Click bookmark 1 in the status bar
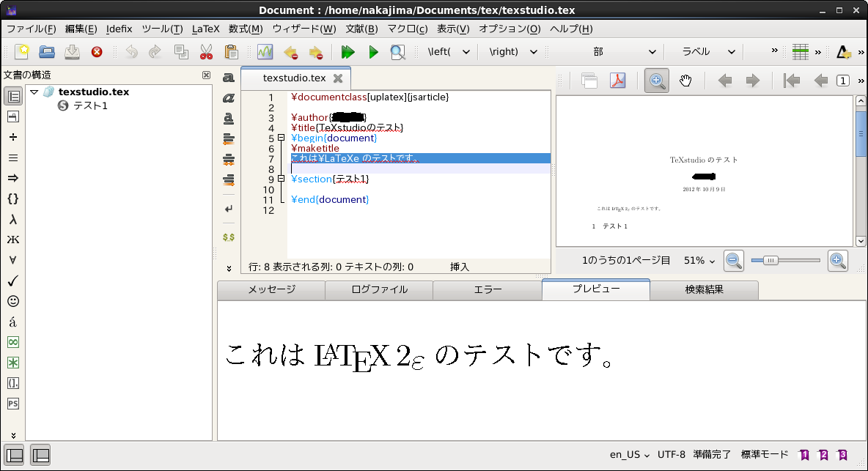The image size is (868, 471). click(x=804, y=454)
